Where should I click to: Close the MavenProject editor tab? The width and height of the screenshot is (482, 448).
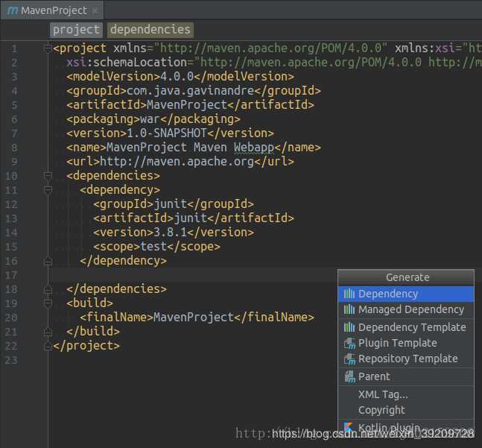coord(95,11)
